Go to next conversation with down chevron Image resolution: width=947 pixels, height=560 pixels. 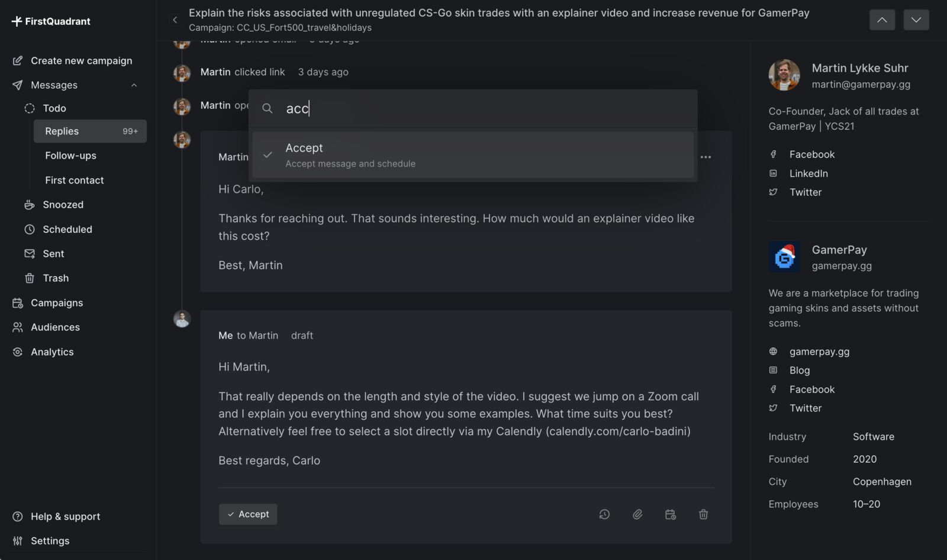coord(916,20)
